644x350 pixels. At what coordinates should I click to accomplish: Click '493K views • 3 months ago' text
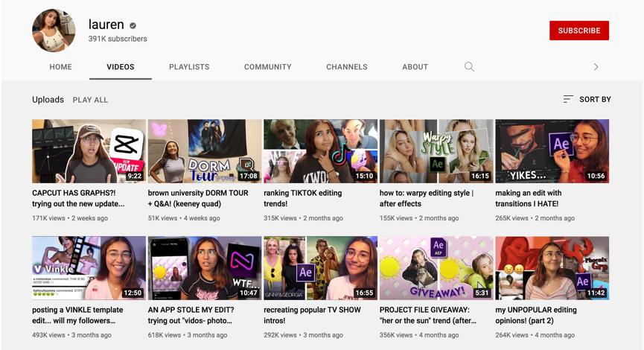71,335
